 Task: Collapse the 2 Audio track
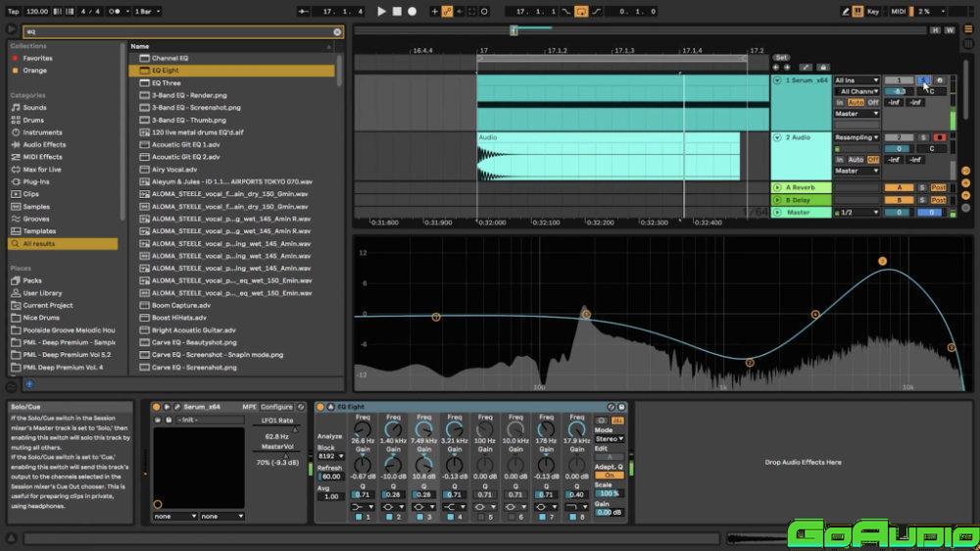777,137
